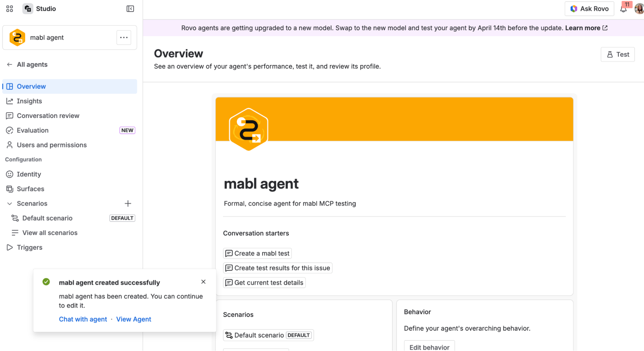Screen dimensions: 644x351
Task: Open the mabl agent overflow menu
Action: tap(124, 37)
